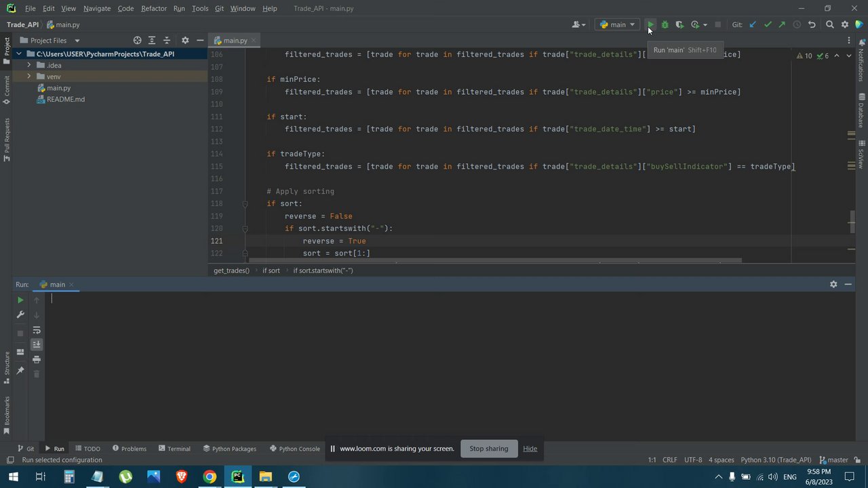Toggle soft-wrap in Run console
Screen dimensions: 868x488
37,330
